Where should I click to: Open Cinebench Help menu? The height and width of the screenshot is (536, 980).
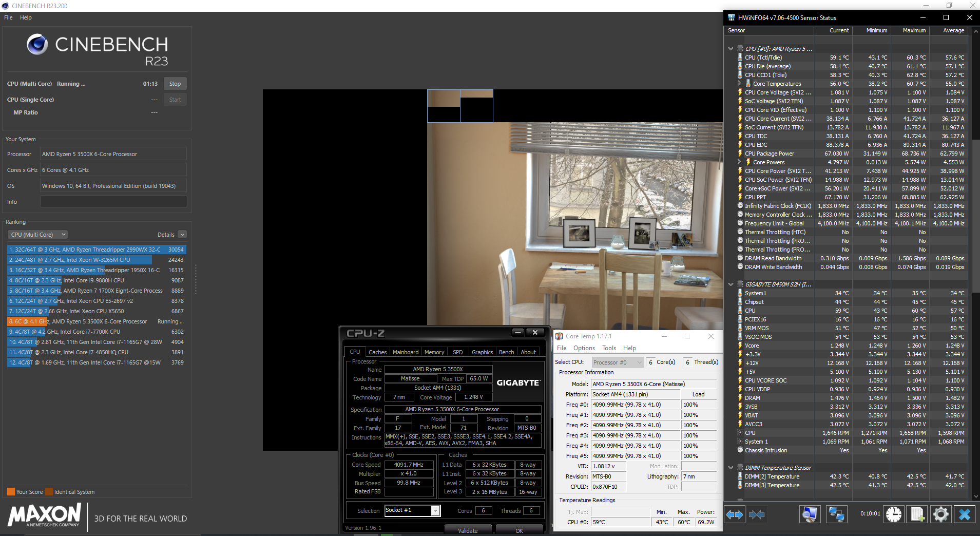click(26, 17)
